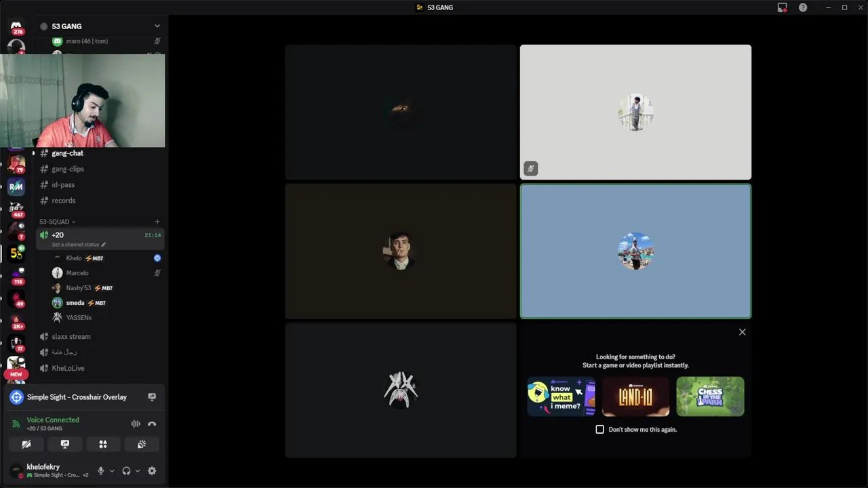The height and width of the screenshot is (488, 868).
Task: Select user Nashy'53 in voice list
Action: 106,288
